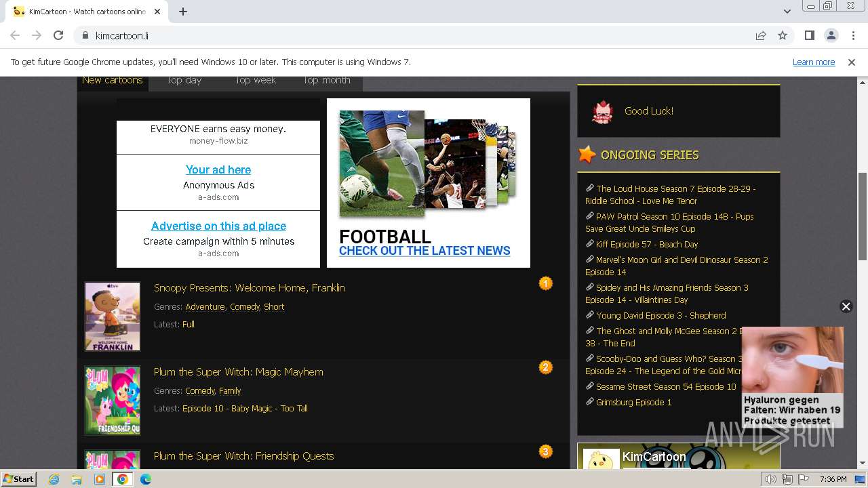Screen dimensions: 868x488
Task: Open Microsoft Edge from the taskbar
Action: point(146,479)
